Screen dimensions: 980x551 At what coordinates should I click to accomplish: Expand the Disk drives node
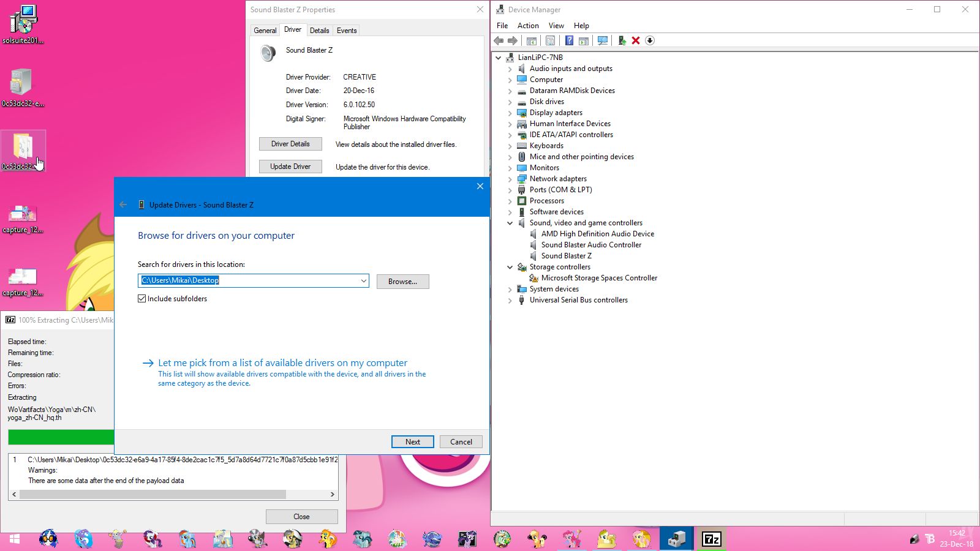click(x=510, y=102)
